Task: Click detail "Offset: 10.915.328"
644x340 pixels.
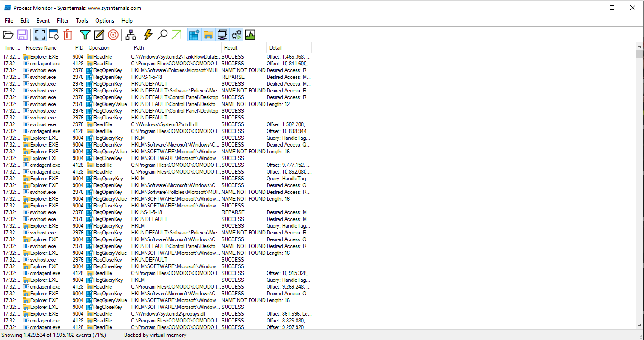Action: point(289,273)
